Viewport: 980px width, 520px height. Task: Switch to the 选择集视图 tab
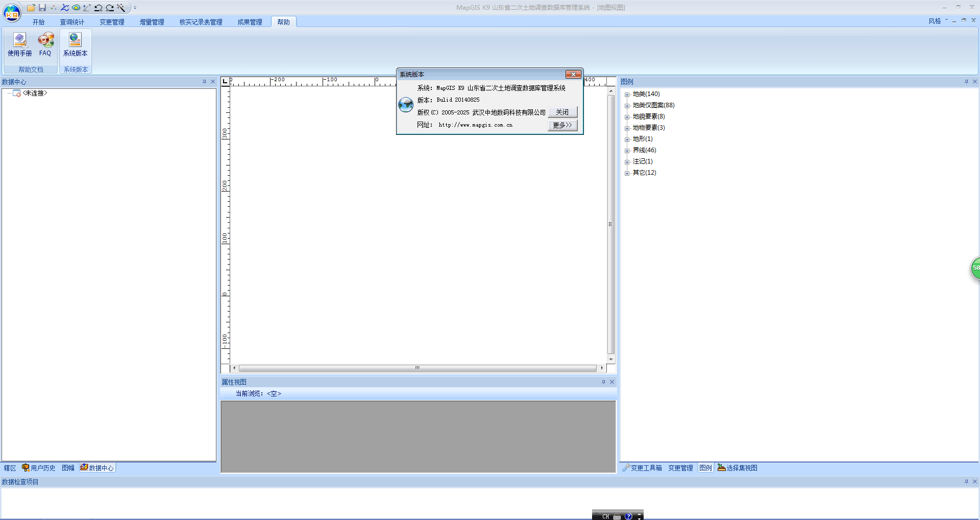click(738, 468)
